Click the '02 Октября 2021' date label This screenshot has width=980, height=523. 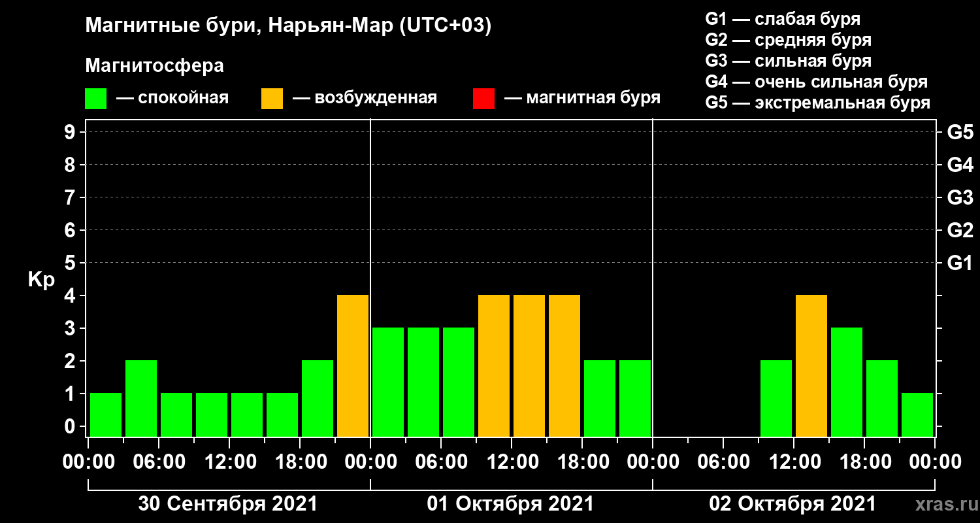(x=792, y=504)
